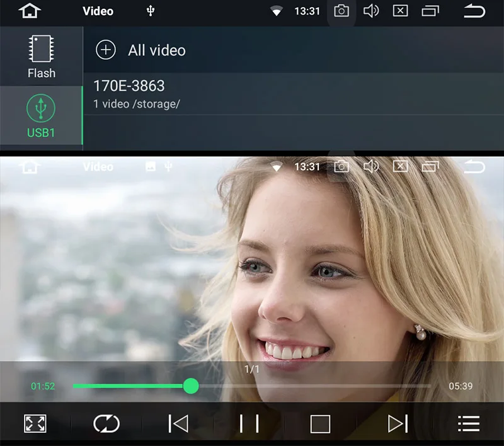504x446 pixels.
Task: Click the 13:31 clock in top bar
Action: [x=307, y=11]
